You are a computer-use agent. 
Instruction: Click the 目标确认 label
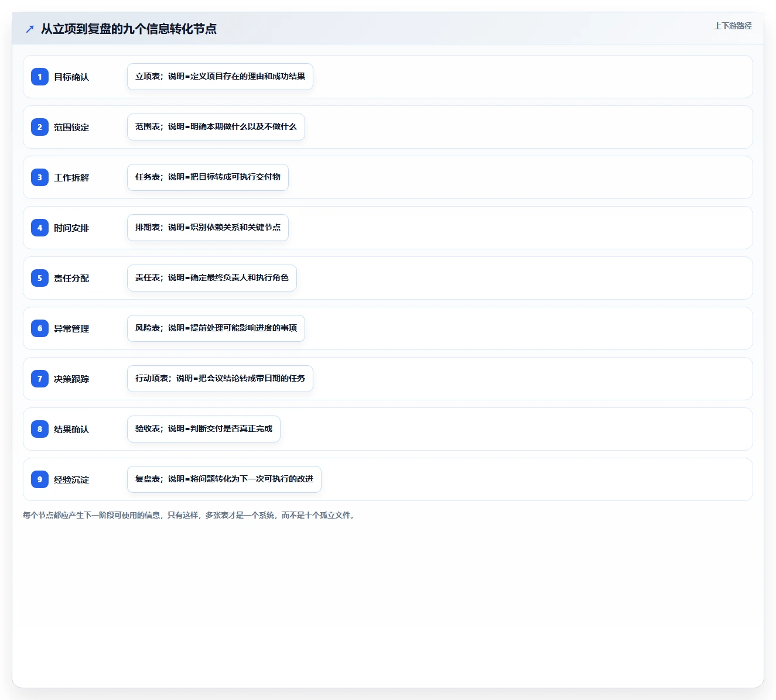coord(71,77)
